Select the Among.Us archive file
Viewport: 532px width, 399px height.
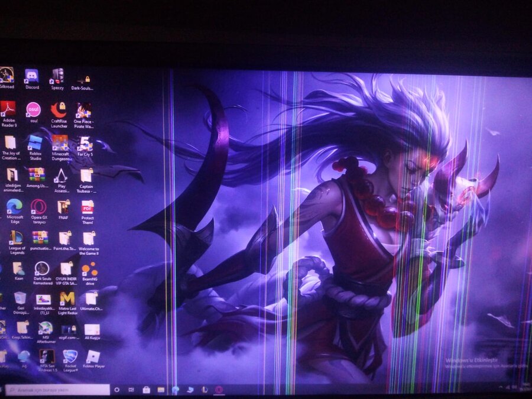coord(37,178)
